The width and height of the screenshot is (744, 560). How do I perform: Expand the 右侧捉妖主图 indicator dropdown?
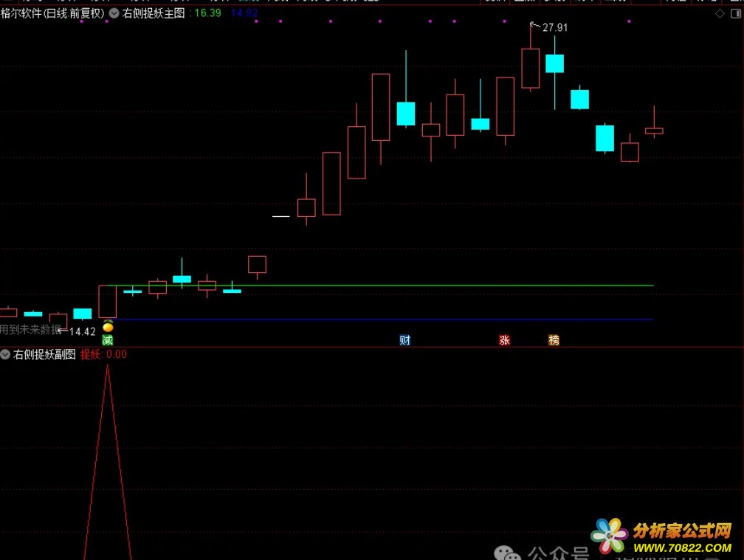pyautogui.click(x=114, y=13)
